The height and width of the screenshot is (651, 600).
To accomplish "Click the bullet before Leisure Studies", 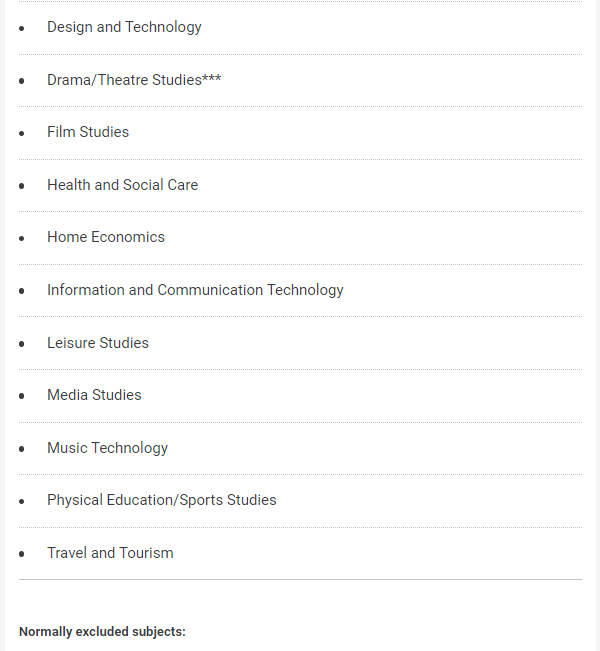I will coord(22,344).
